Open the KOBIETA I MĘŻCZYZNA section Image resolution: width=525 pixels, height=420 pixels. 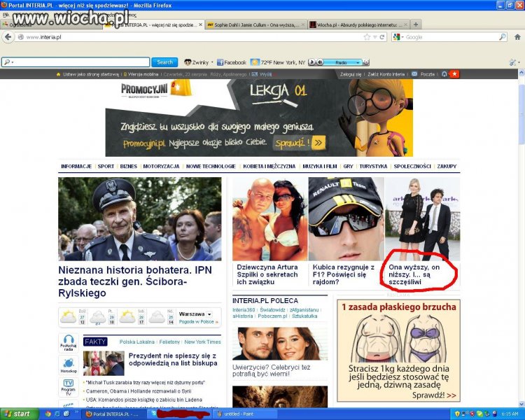[269, 166]
